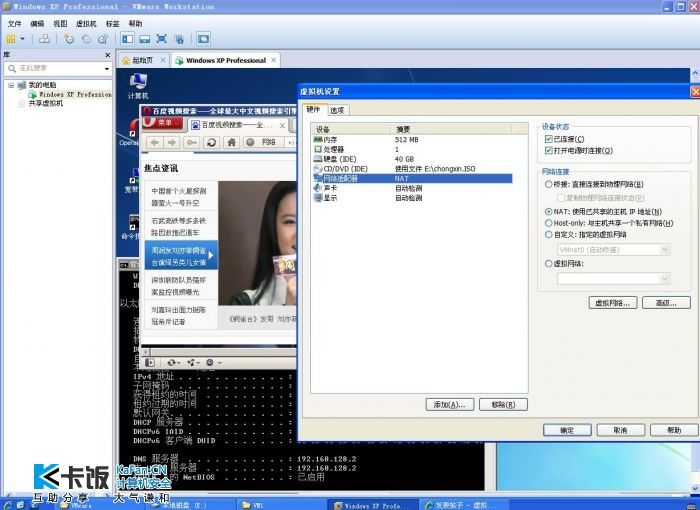Click Opera's forward navigation arrow
The image size is (700, 510).
pyautogui.click(x=172, y=142)
